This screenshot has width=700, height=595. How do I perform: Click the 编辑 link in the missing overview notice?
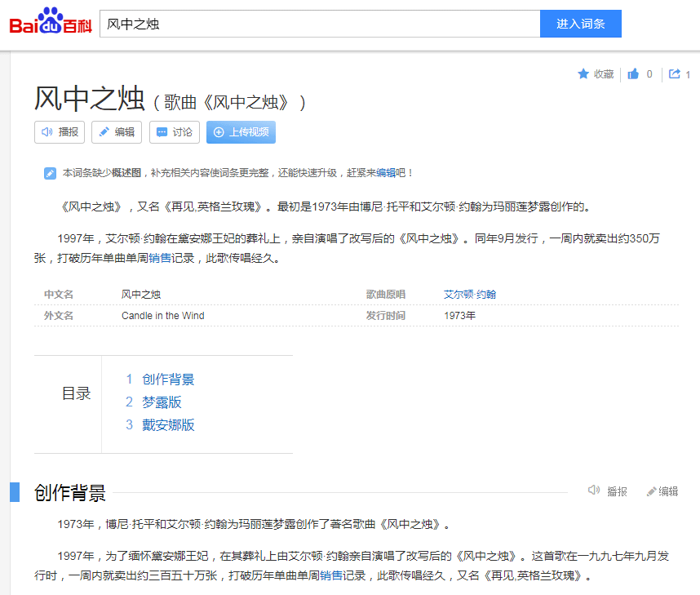pos(386,173)
